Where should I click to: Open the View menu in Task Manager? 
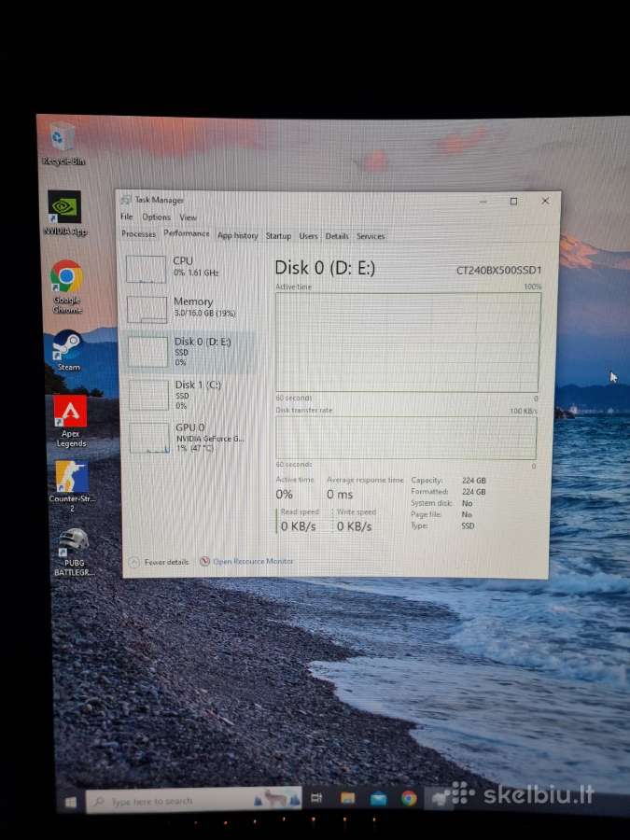(x=188, y=217)
